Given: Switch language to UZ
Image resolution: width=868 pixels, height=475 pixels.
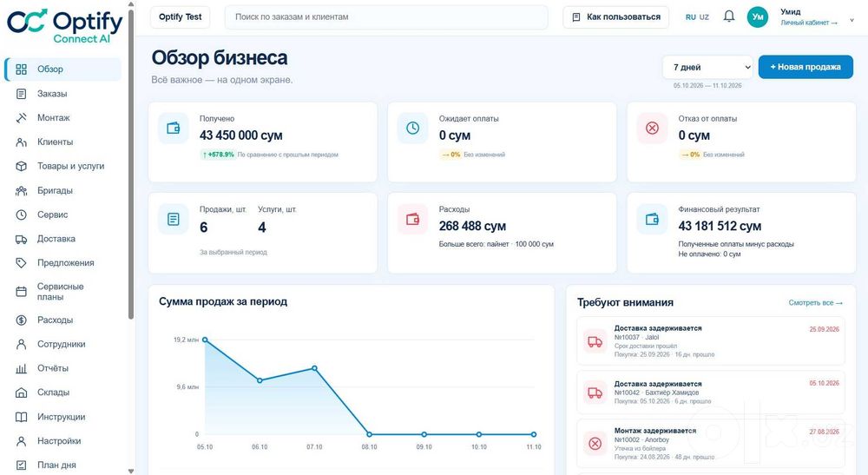Looking at the screenshot, I should (x=704, y=17).
